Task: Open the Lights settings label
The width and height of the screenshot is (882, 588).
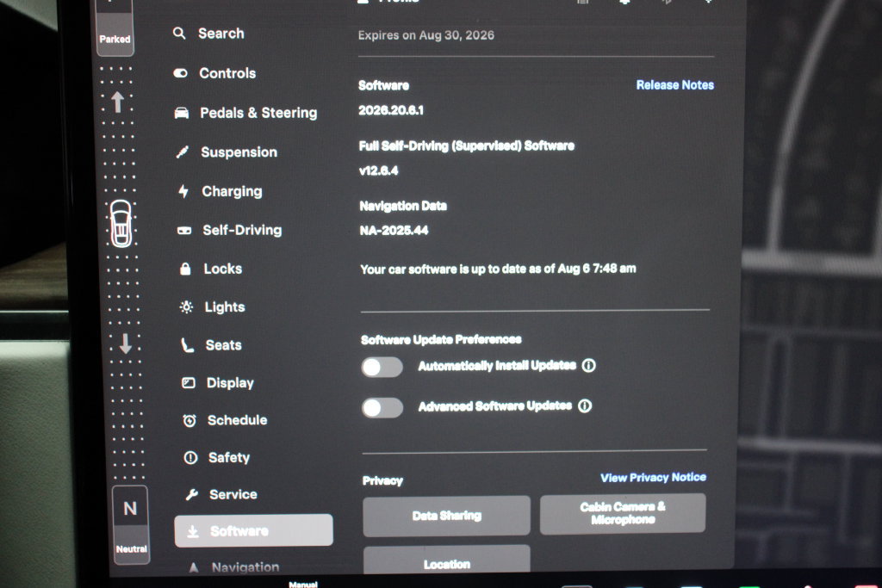Action: pos(225,307)
